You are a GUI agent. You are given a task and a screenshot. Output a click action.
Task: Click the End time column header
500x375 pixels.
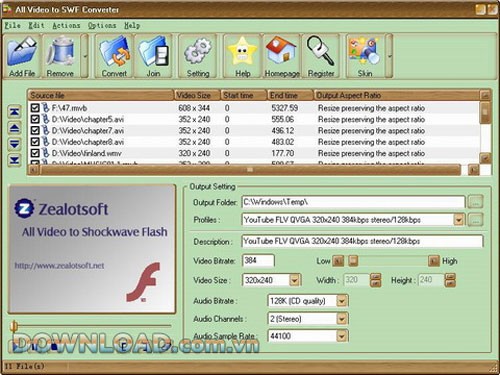coord(290,95)
